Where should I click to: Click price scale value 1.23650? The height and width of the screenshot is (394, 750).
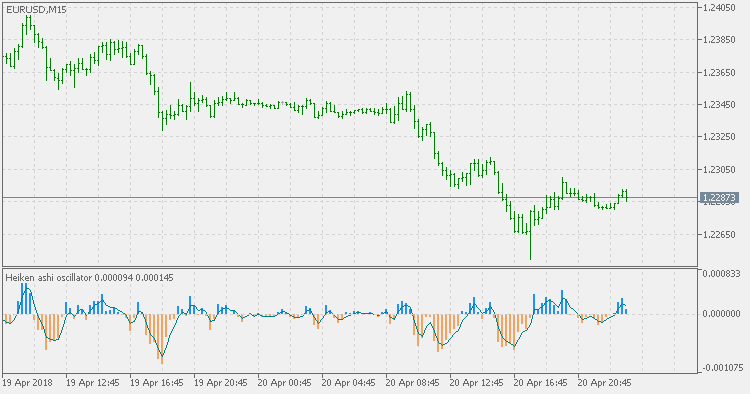click(x=719, y=73)
